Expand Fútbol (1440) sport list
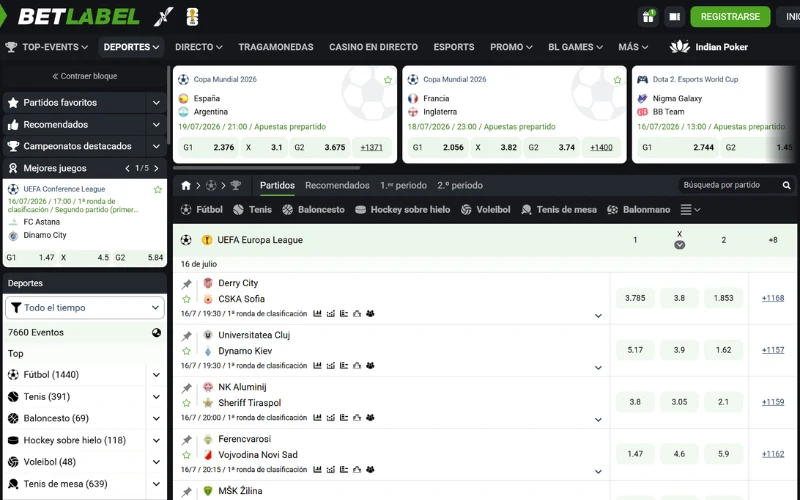 coord(156,375)
